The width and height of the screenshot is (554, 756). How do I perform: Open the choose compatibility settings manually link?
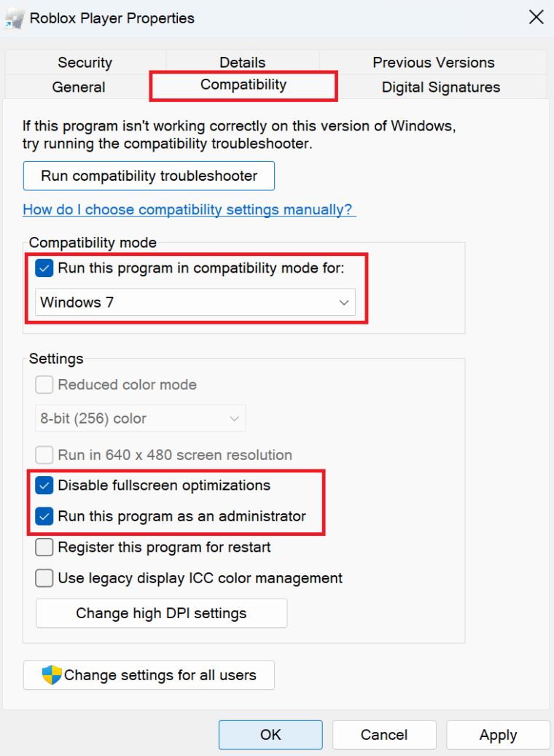pos(189,210)
